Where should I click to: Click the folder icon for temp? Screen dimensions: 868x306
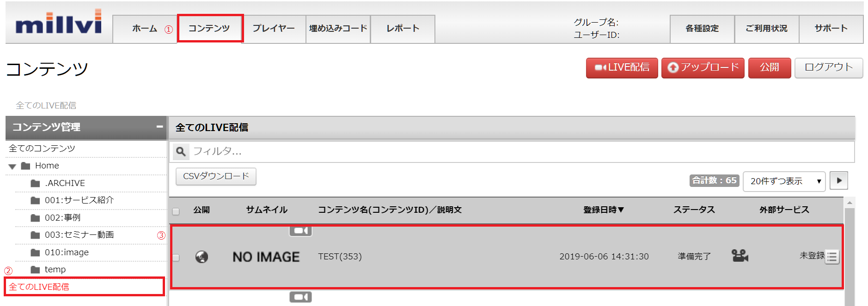(x=35, y=270)
